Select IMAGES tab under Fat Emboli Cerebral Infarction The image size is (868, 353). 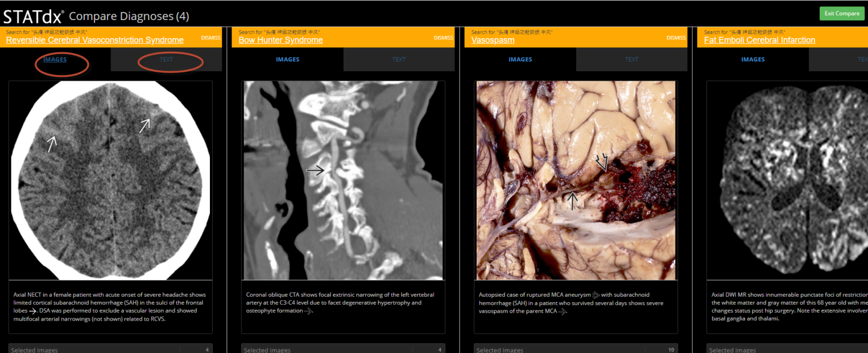753,59
